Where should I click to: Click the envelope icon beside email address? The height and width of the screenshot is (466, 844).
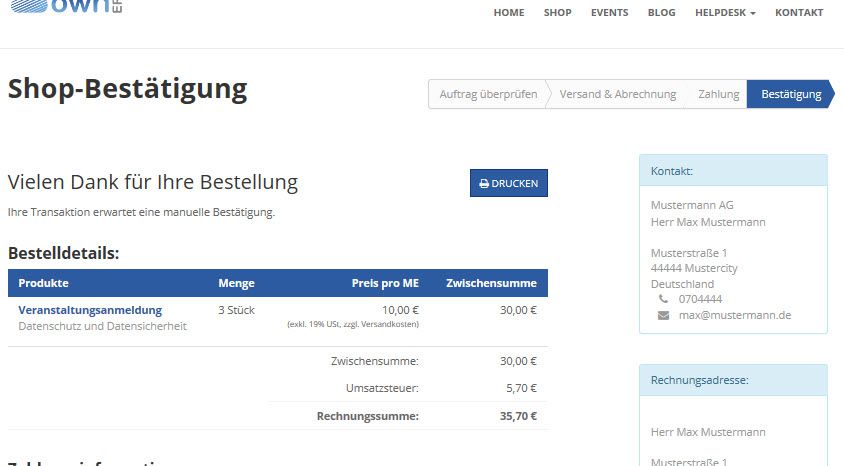pos(663,315)
